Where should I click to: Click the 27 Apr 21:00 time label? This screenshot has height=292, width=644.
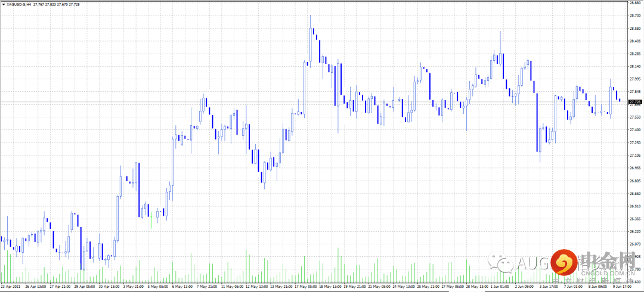tap(60, 285)
